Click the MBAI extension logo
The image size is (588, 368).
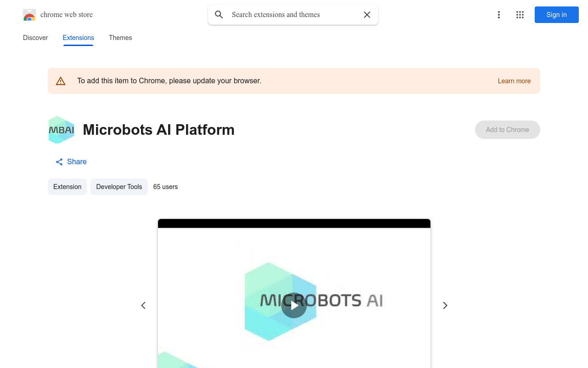[x=62, y=130]
